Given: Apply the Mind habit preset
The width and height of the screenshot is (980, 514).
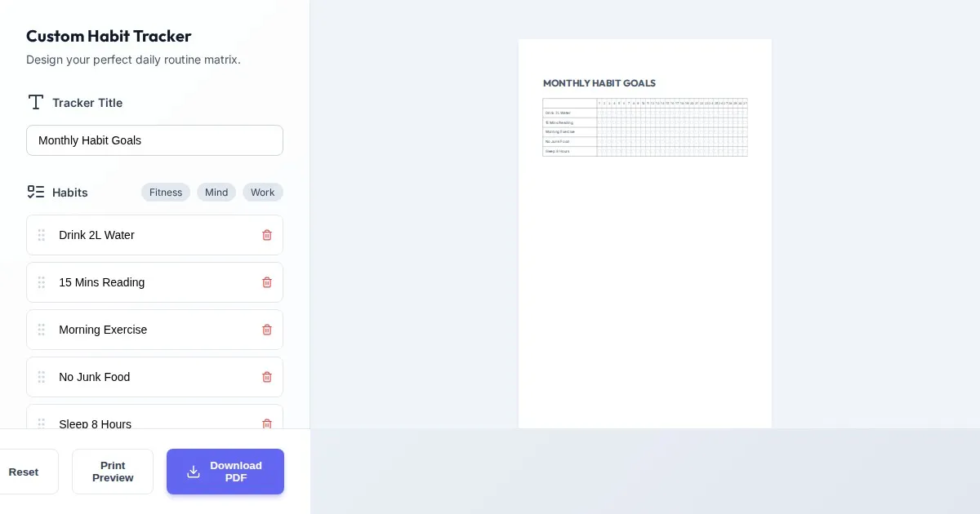Looking at the screenshot, I should (216, 193).
